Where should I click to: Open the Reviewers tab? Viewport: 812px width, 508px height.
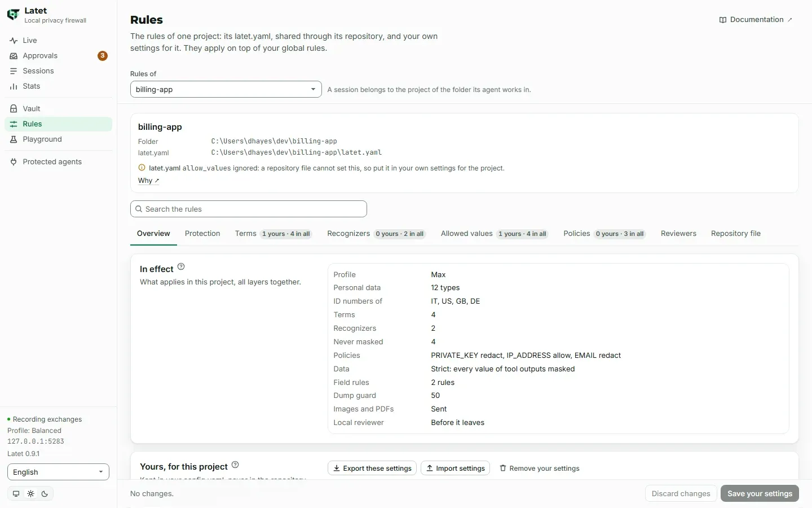click(678, 234)
